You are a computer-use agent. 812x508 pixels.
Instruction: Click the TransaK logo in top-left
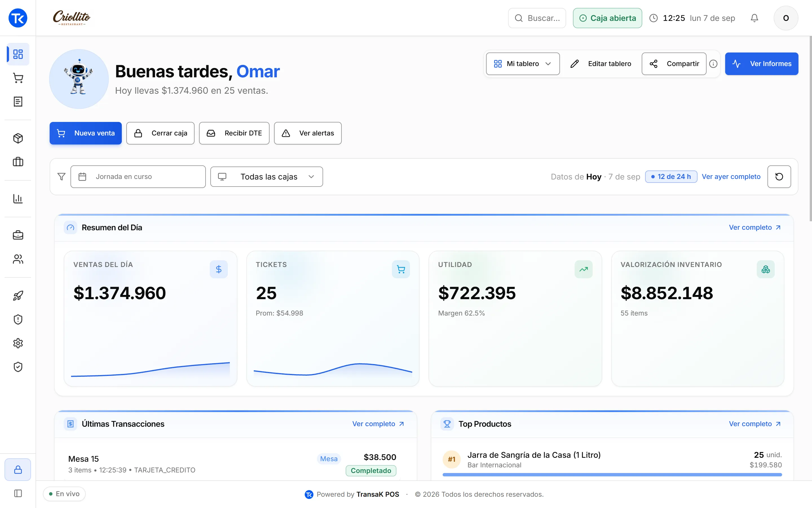[18, 18]
